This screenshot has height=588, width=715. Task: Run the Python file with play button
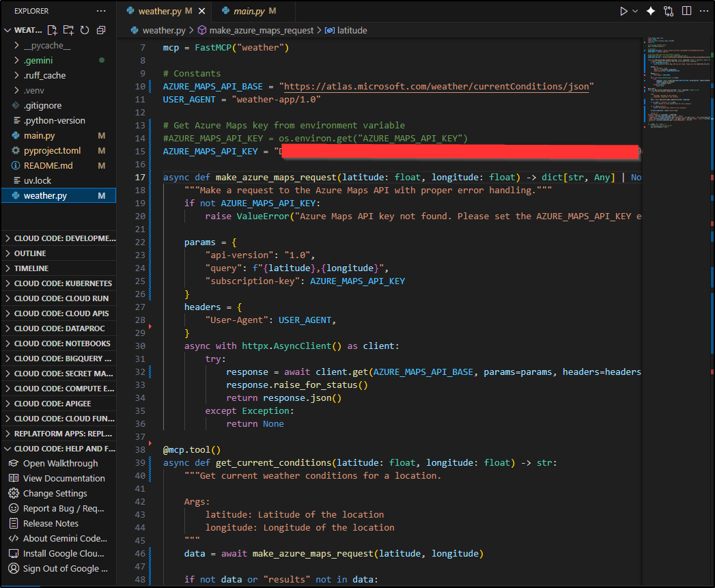pos(623,11)
